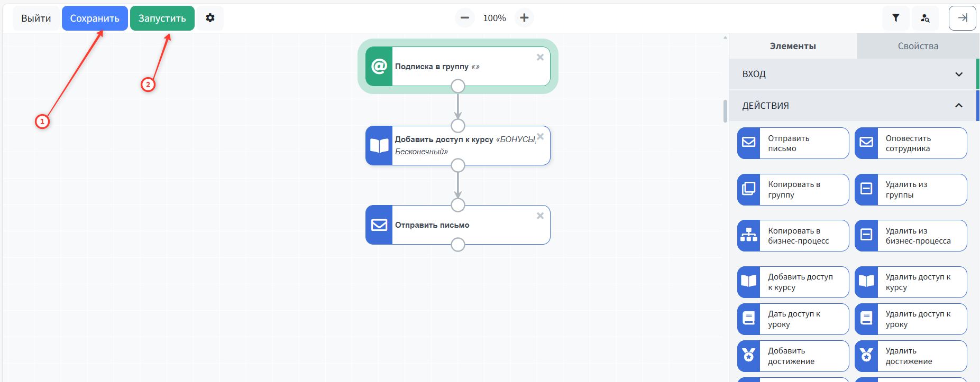
Task: Click the Сохранить button
Action: pyautogui.click(x=95, y=18)
